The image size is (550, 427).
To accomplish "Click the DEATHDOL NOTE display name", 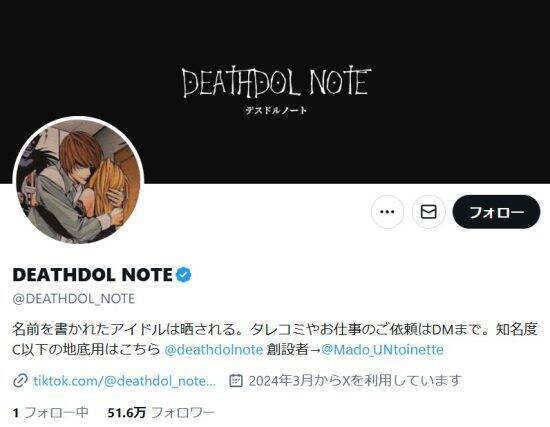I will tap(92, 275).
